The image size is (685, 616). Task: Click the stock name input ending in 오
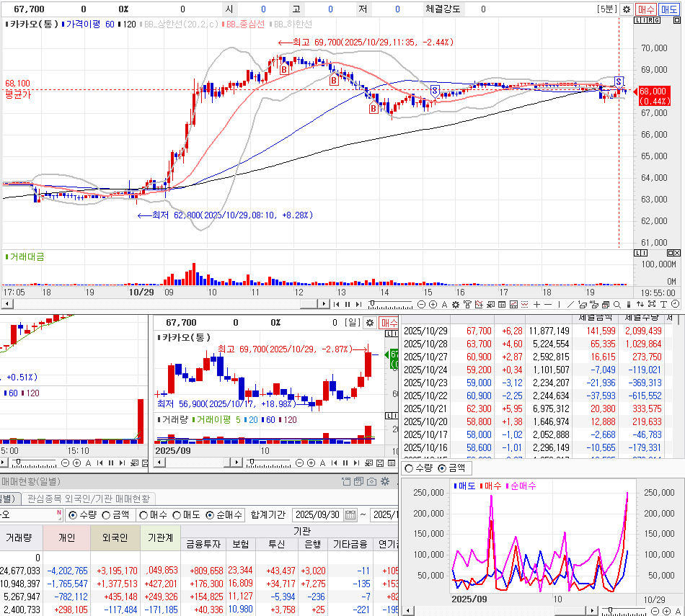click(x=30, y=514)
